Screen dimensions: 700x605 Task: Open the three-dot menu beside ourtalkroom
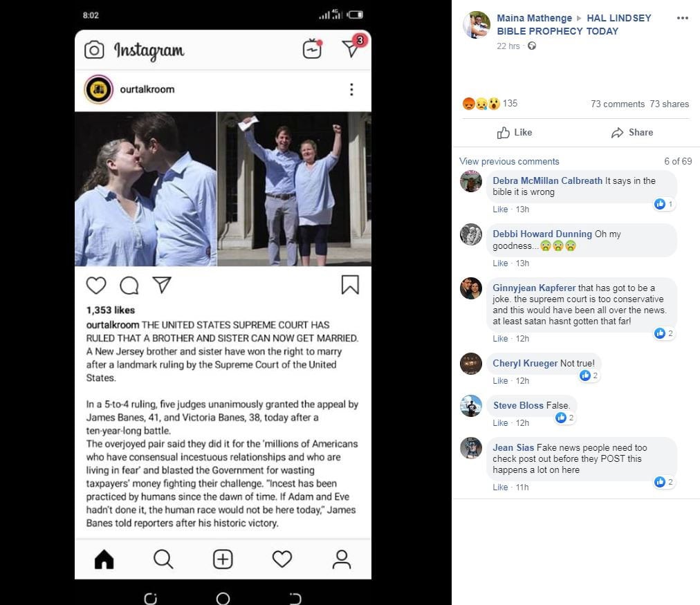[x=351, y=89]
